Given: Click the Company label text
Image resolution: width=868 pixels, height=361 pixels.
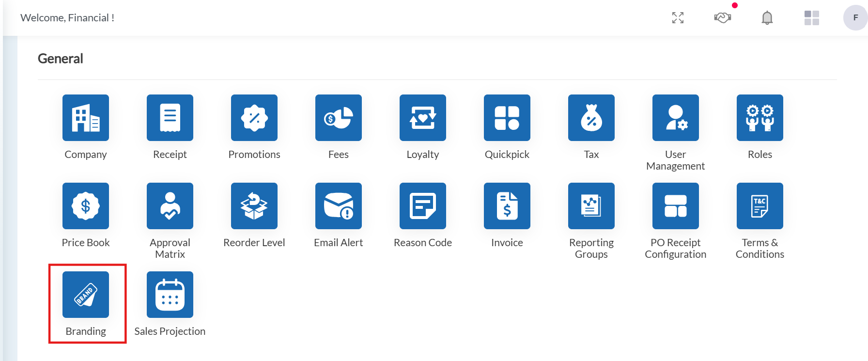Looking at the screenshot, I should click(x=86, y=155).
